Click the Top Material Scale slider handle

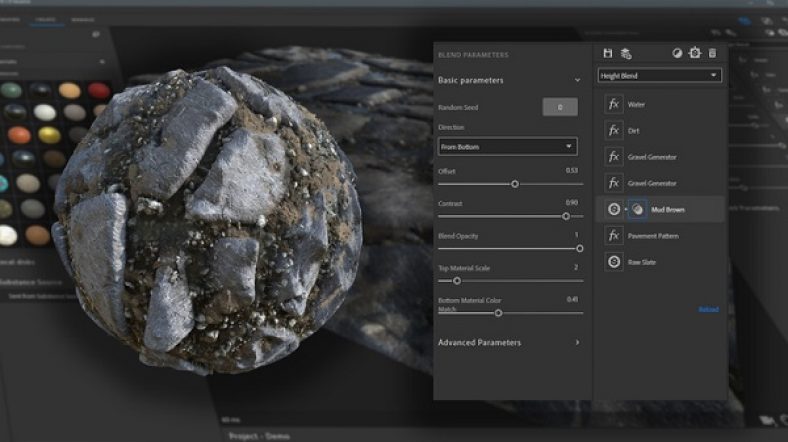457,281
